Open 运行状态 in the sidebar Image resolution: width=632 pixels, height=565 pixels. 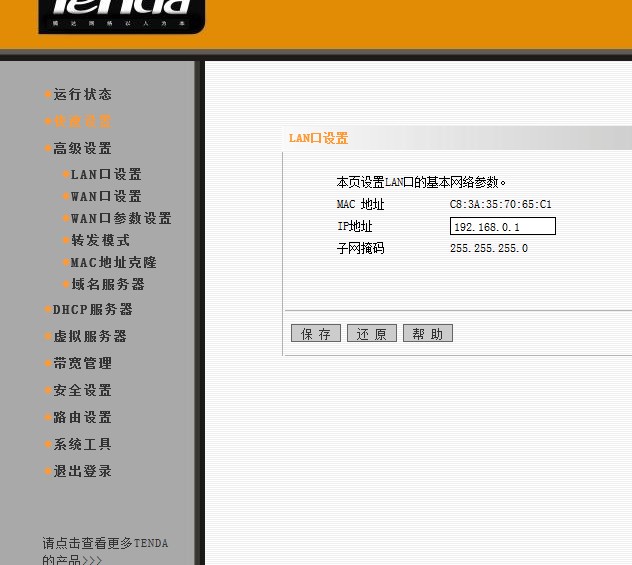[x=82, y=94]
